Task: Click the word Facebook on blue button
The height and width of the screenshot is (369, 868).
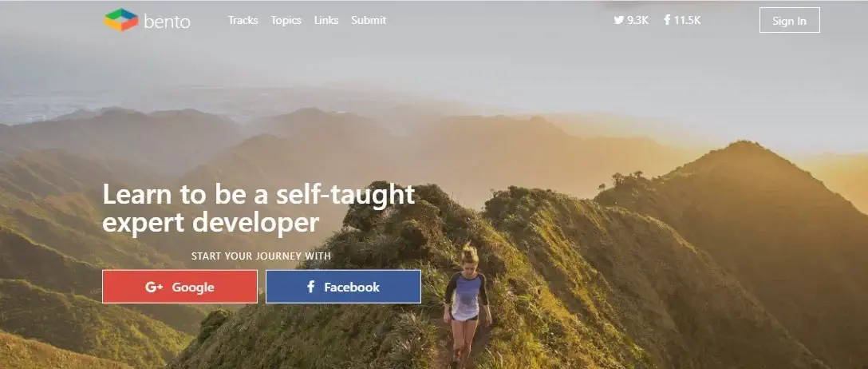Action: [x=352, y=287]
